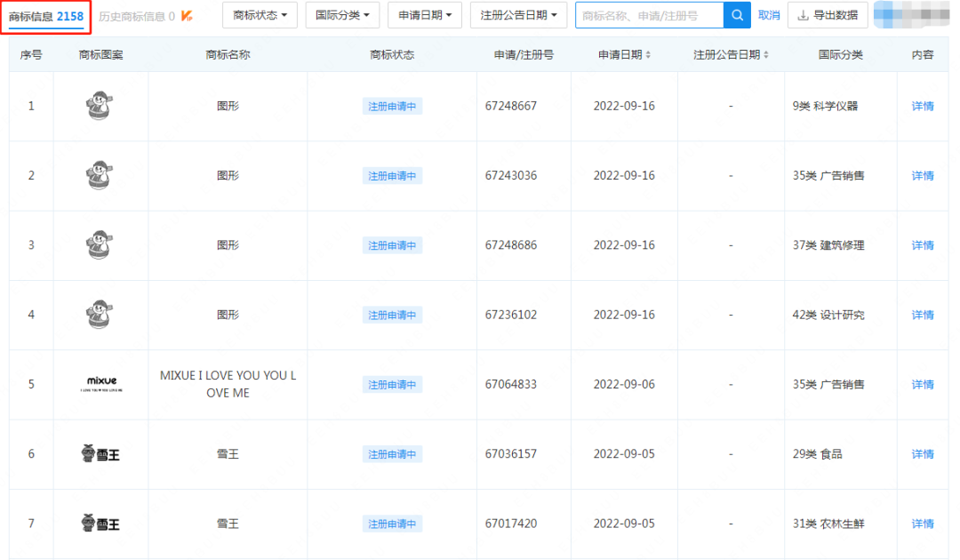
Task: Click the snowman trademark image in row 1
Action: (100, 106)
